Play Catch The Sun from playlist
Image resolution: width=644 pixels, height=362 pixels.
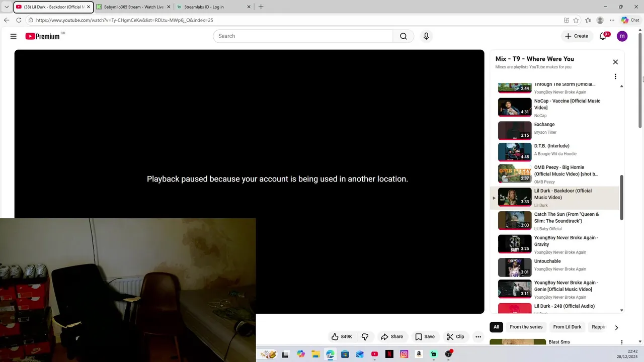[554, 221]
